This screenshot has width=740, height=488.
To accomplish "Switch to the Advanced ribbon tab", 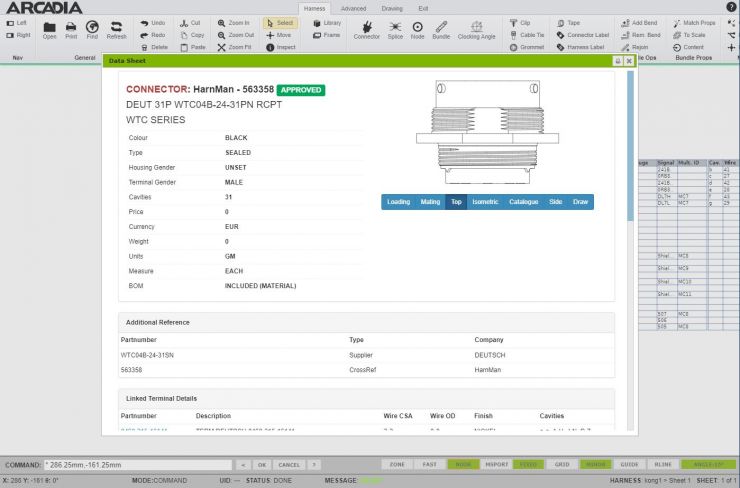I will coord(353,8).
